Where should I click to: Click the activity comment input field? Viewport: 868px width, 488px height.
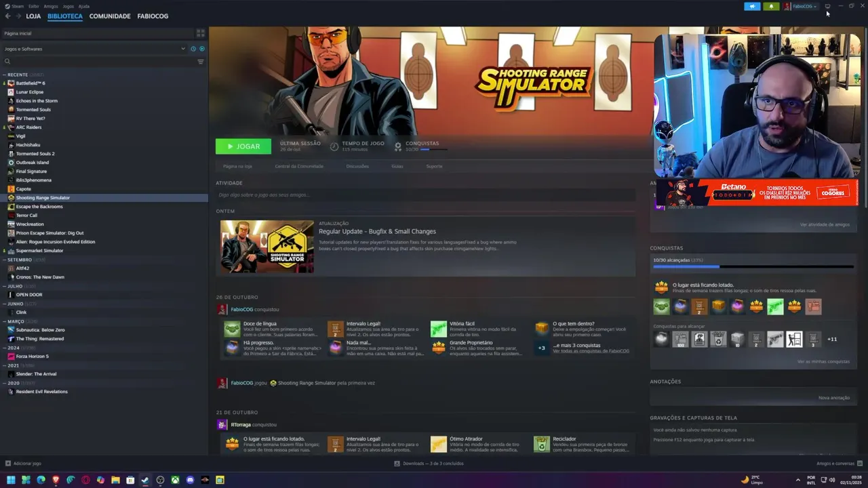pyautogui.click(x=425, y=195)
